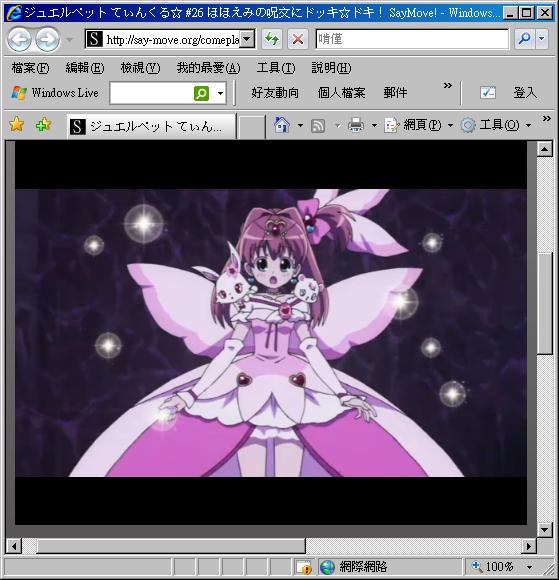Click the search text field near address bar
This screenshot has height=580, width=559.
pyautogui.click(x=412, y=39)
